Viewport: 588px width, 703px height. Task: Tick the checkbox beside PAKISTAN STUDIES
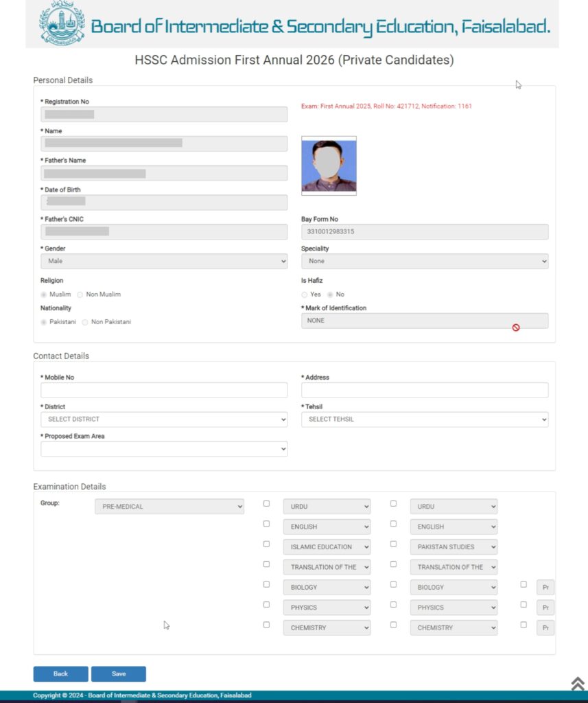pos(393,544)
